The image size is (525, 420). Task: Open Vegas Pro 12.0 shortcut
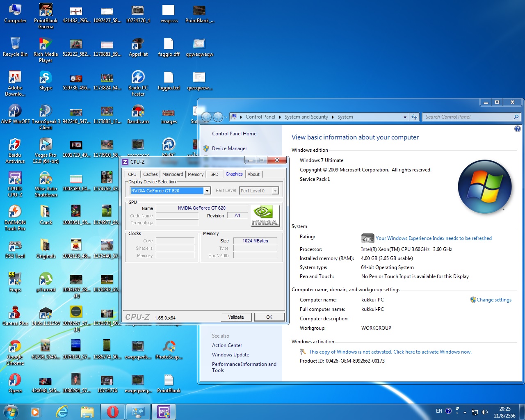[x=46, y=151]
